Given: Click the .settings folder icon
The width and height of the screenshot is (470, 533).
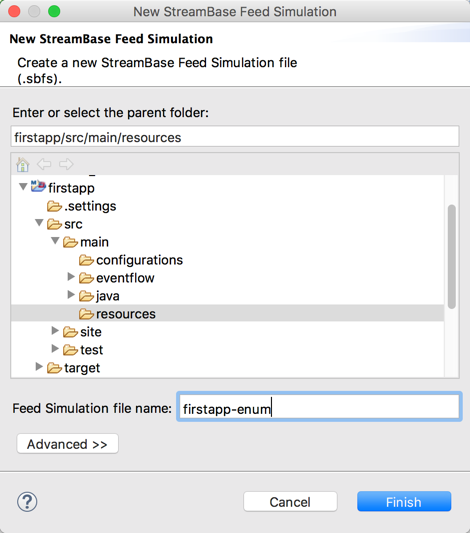Looking at the screenshot, I should [x=54, y=206].
